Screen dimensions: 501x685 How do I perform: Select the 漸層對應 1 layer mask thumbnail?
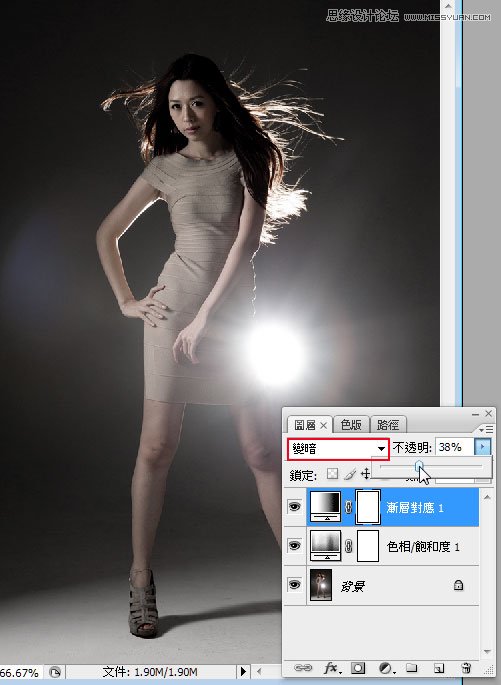point(368,507)
